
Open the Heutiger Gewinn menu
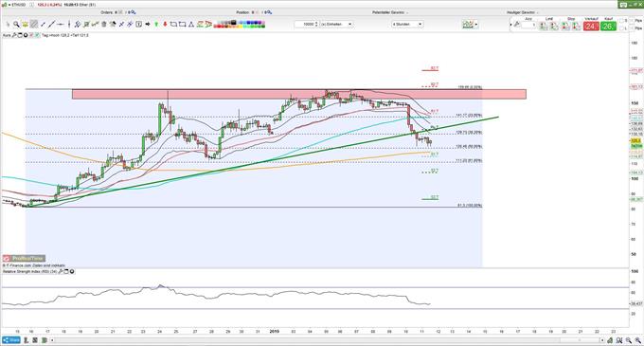click(x=523, y=12)
